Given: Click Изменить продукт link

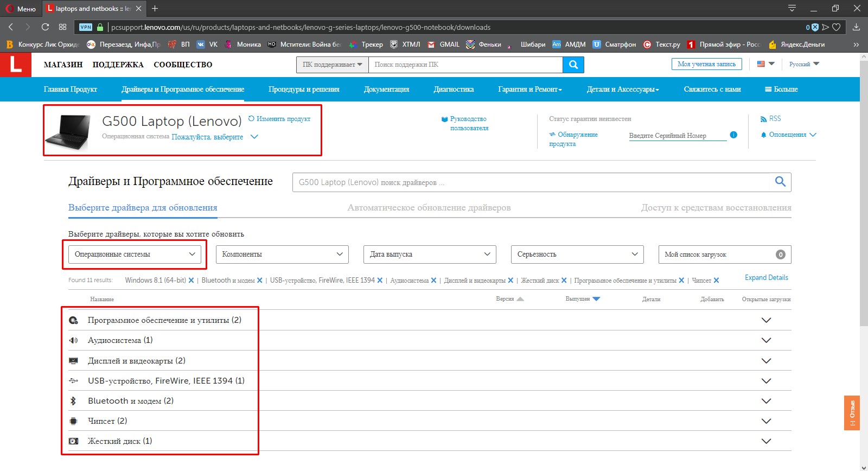Looking at the screenshot, I should (x=279, y=118).
